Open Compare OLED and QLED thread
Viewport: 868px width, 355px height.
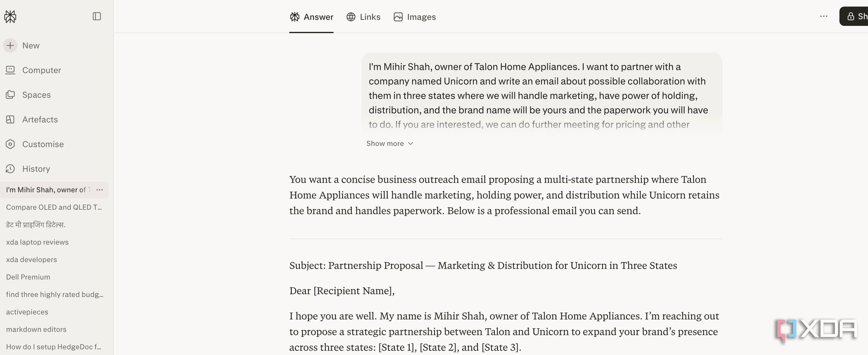(x=54, y=207)
